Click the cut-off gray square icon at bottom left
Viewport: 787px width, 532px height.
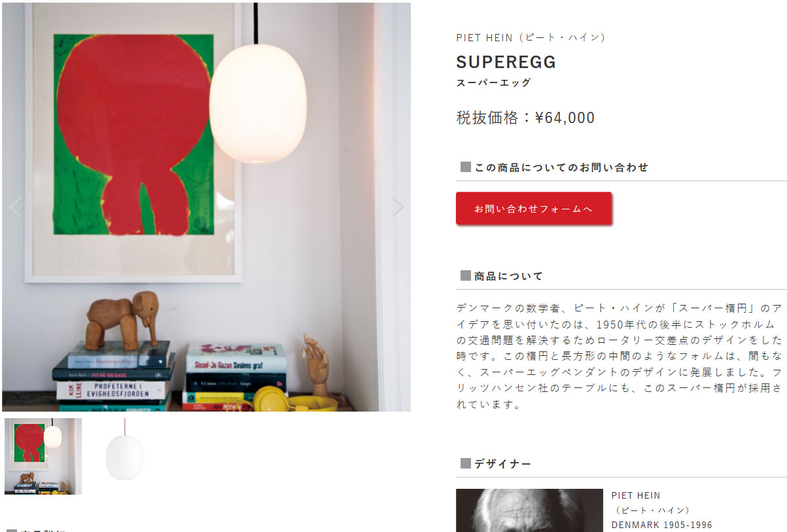tap(11, 530)
